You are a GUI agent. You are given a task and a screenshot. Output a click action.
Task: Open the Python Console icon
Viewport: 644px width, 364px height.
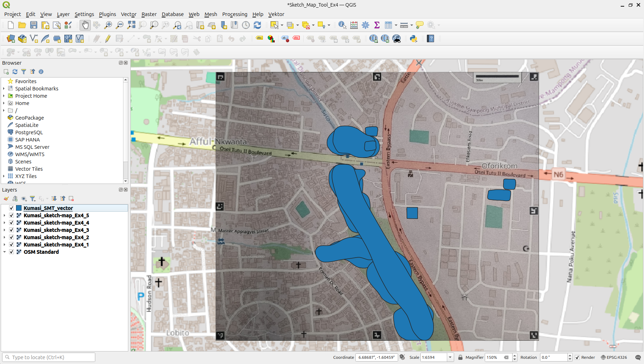(x=413, y=39)
